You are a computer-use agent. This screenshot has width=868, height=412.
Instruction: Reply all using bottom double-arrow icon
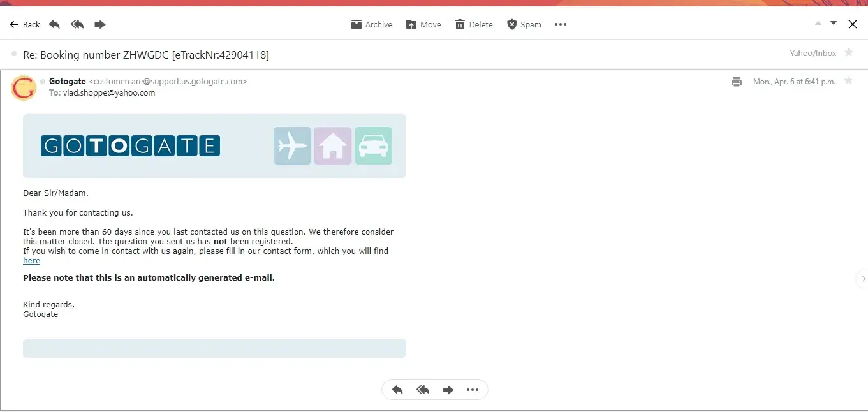[423, 390]
